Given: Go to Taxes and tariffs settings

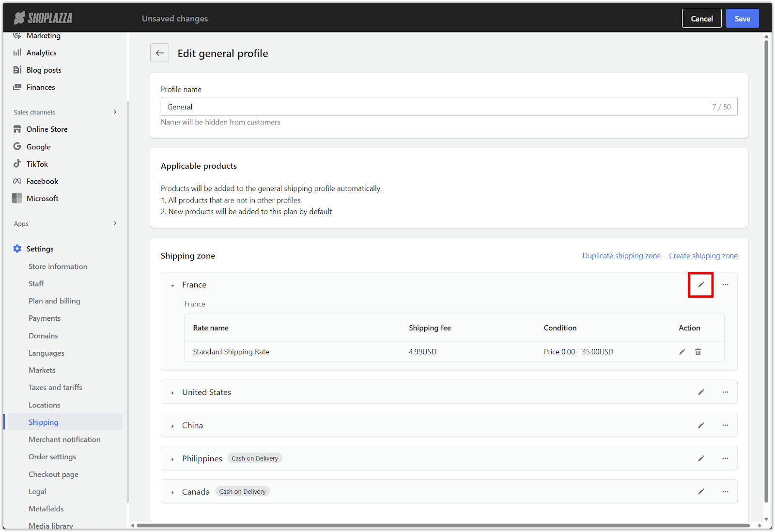Looking at the screenshot, I should point(55,388).
